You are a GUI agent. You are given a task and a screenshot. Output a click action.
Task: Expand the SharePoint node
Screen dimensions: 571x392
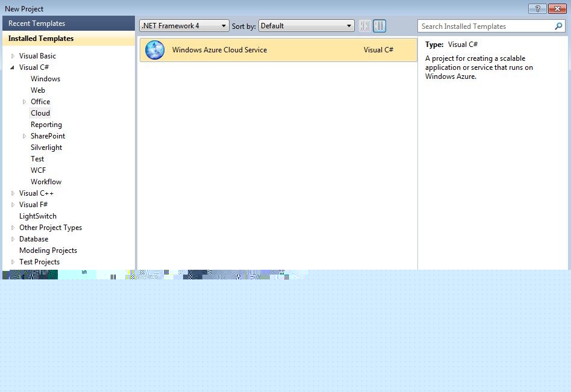point(25,136)
